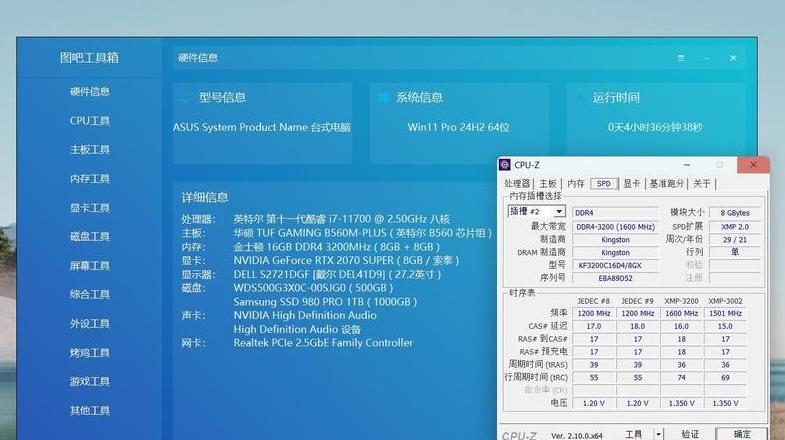Click the XMP-3200 frequency 1600 MHz cell
This screenshot has width=785, height=440.
[681, 313]
